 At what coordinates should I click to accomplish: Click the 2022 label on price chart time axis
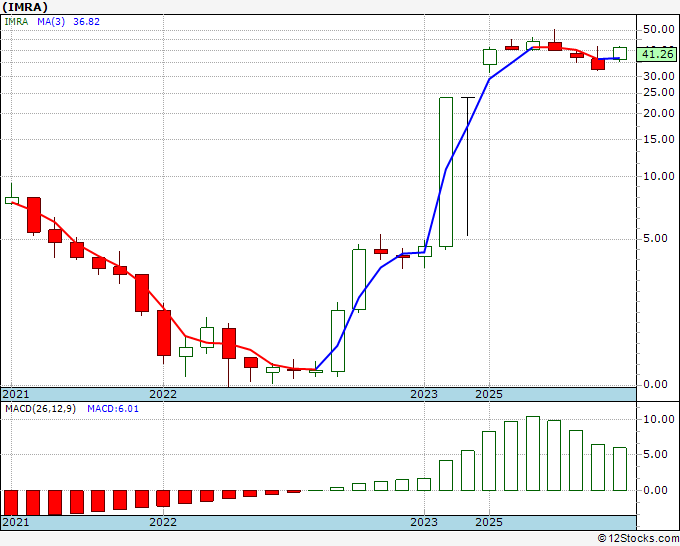(163, 394)
